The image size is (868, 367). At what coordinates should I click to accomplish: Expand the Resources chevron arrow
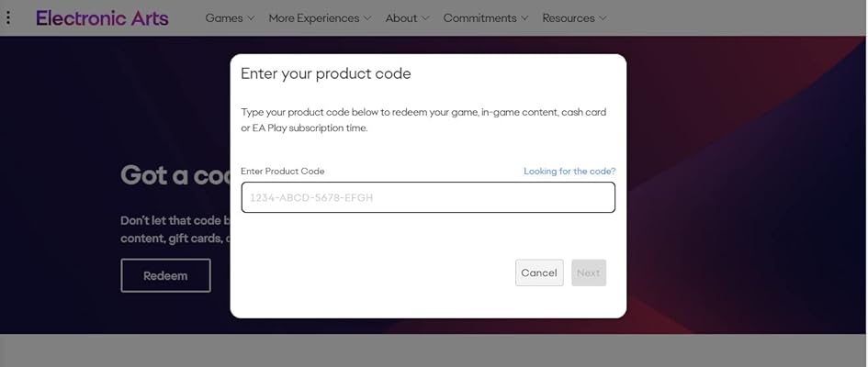(x=603, y=18)
